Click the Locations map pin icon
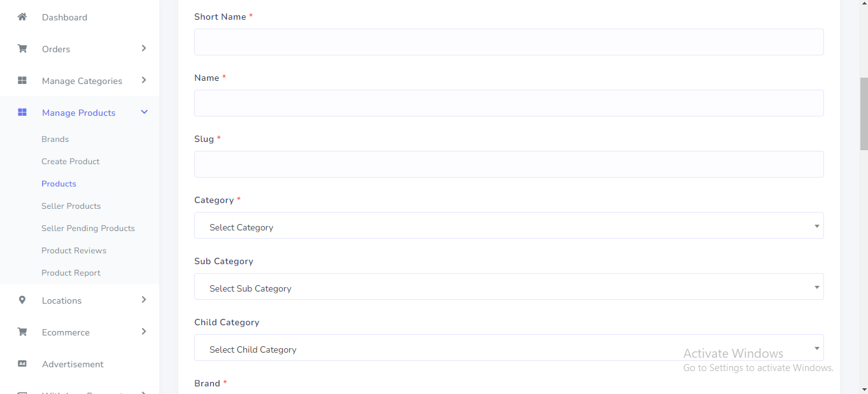Screen dimensions: 868x394 point(22,300)
